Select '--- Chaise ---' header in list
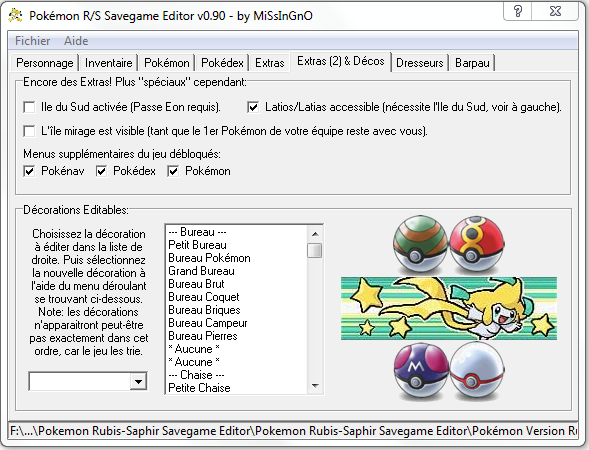Viewport: 589px width, 450px height. pyautogui.click(x=236, y=375)
